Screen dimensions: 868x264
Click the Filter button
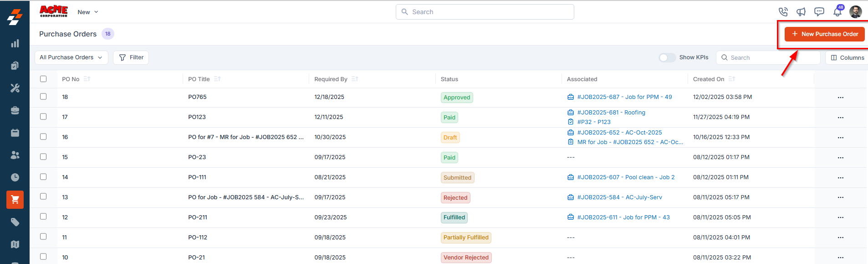coord(131,57)
